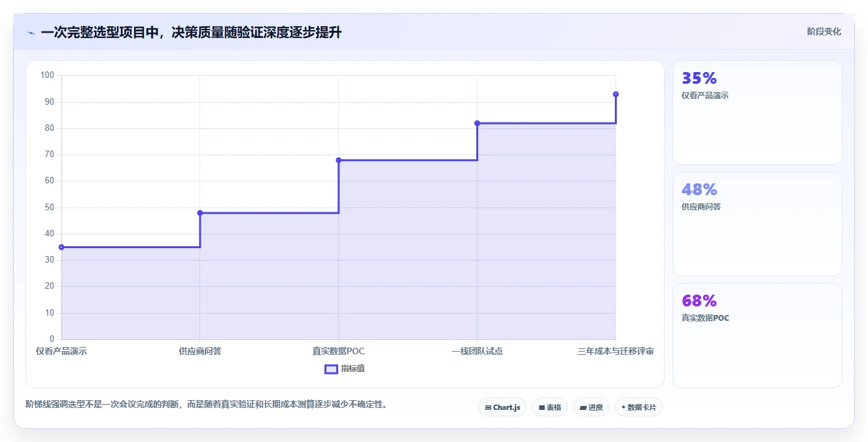Click the y-axis tick label 0
Screen dimensions: 868x442
tap(52, 339)
